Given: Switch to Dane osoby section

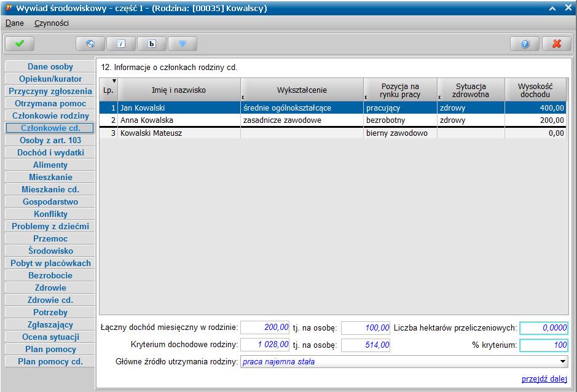Looking at the screenshot, I should (x=50, y=66).
